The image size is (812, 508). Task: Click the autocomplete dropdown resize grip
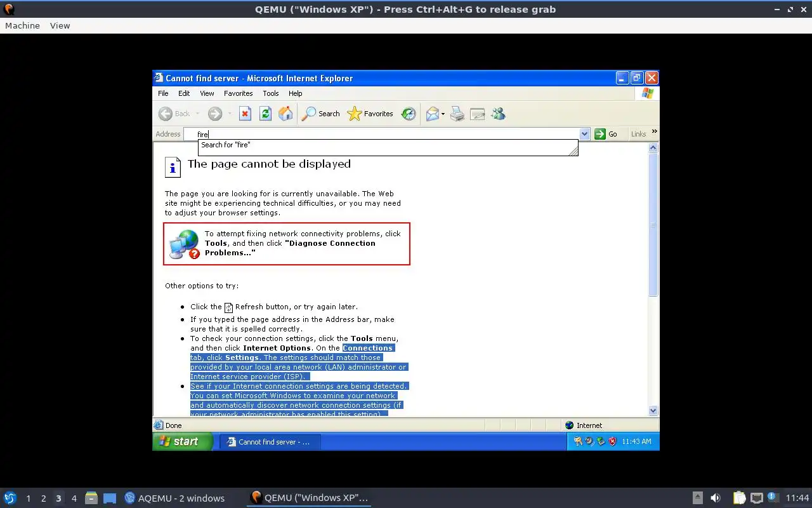[x=573, y=151]
